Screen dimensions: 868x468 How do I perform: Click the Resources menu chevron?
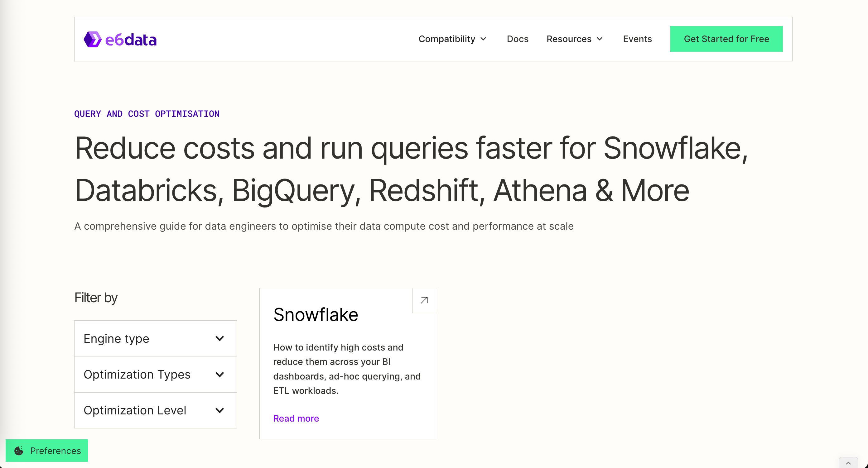tap(600, 39)
